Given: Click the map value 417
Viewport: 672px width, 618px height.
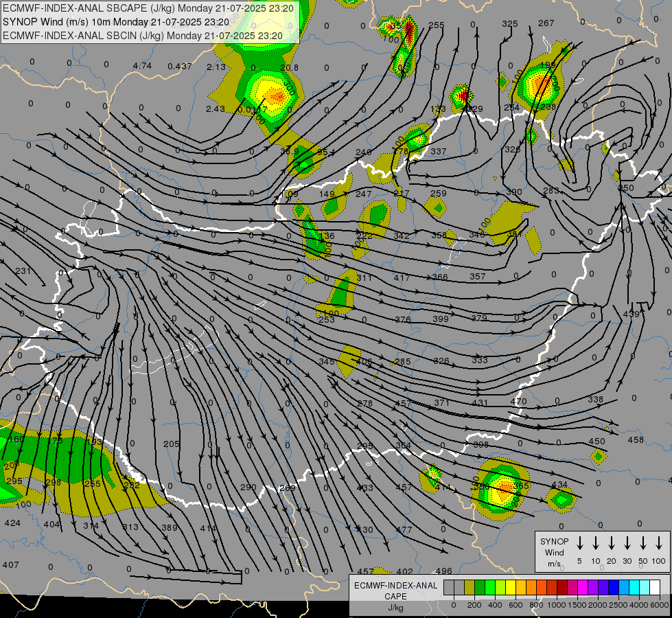Looking at the screenshot, I should click(402, 277).
